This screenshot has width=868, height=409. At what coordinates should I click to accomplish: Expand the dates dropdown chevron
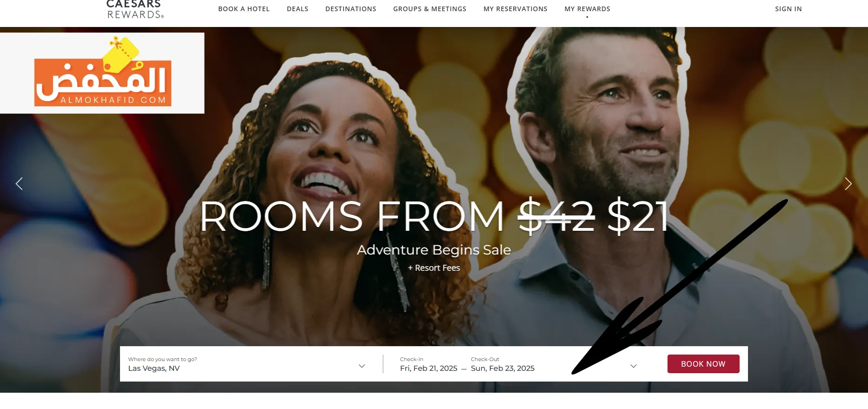[633, 366]
